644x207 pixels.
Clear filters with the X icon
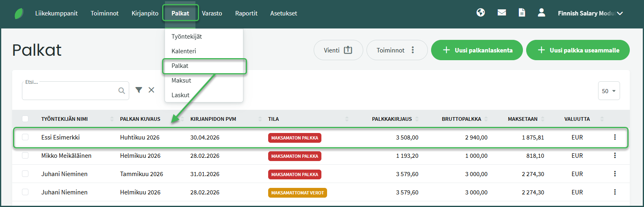151,90
